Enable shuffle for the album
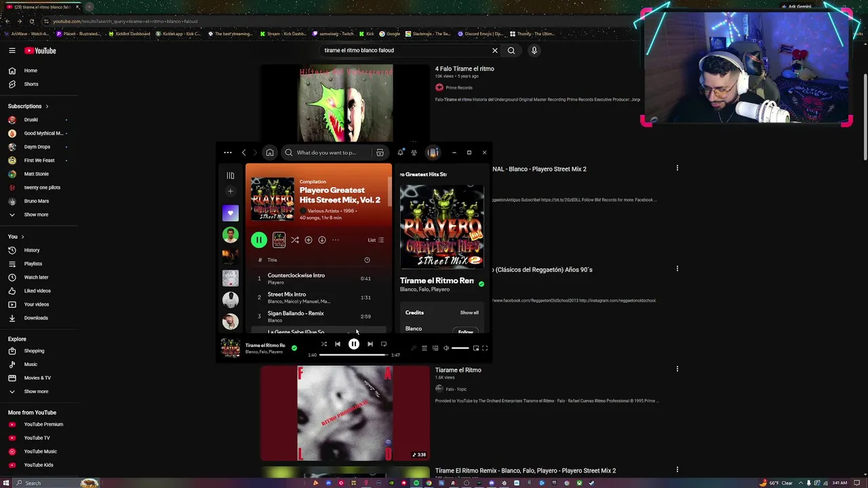The width and height of the screenshot is (868, 488). [x=294, y=240]
